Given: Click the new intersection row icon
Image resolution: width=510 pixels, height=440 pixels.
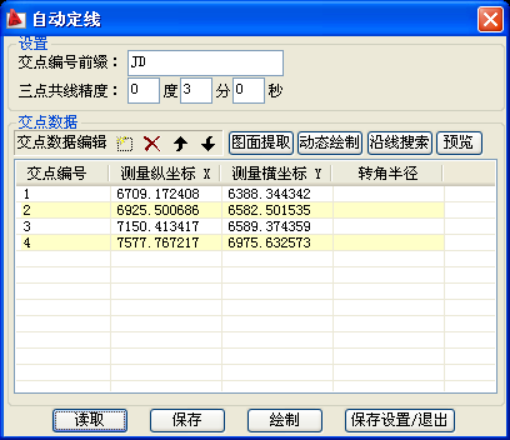Looking at the screenshot, I should click(x=125, y=144).
